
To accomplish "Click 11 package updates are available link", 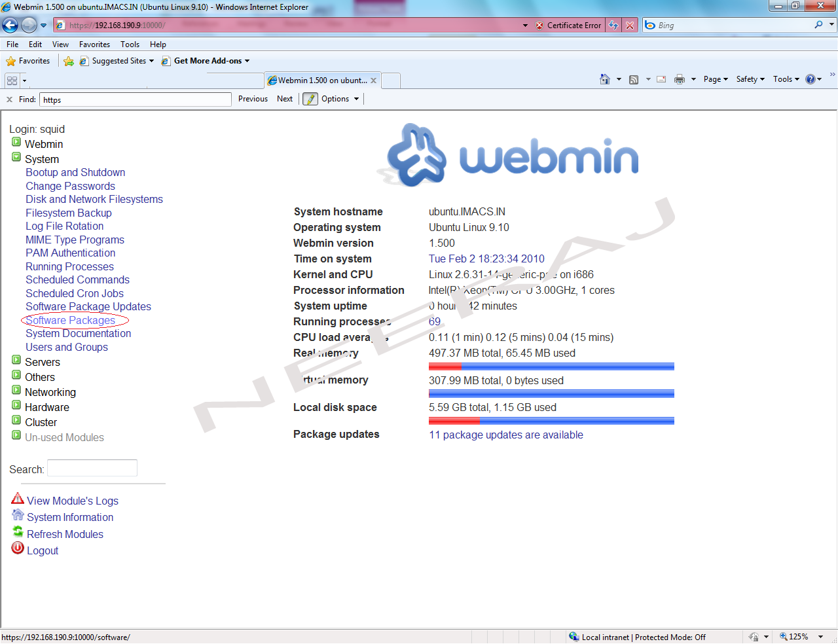I will pyautogui.click(x=506, y=435).
